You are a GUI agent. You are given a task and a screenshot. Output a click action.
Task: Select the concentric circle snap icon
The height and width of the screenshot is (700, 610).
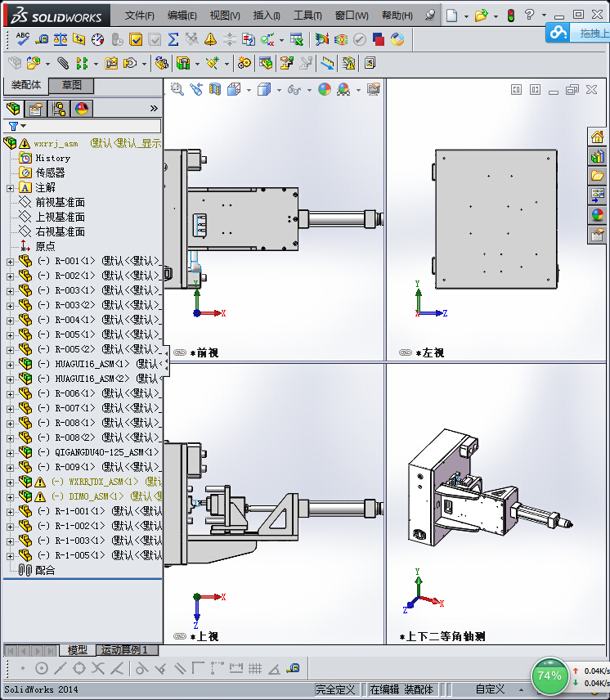tap(42, 668)
